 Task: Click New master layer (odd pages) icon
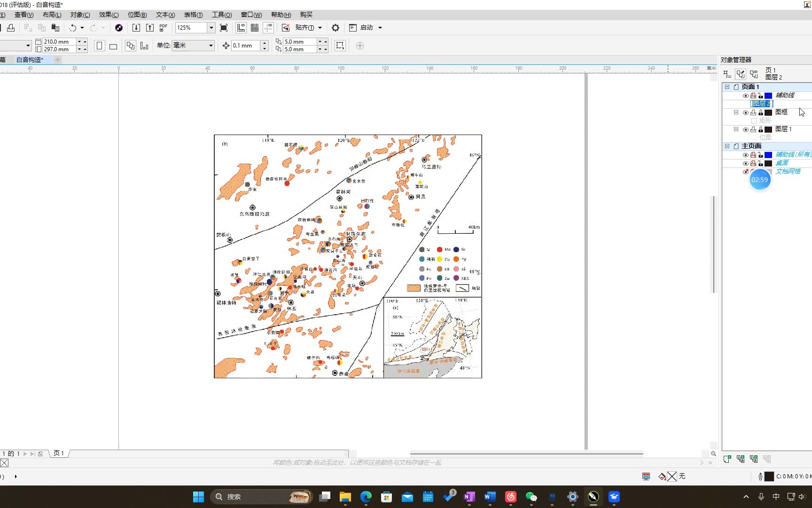tap(754, 459)
